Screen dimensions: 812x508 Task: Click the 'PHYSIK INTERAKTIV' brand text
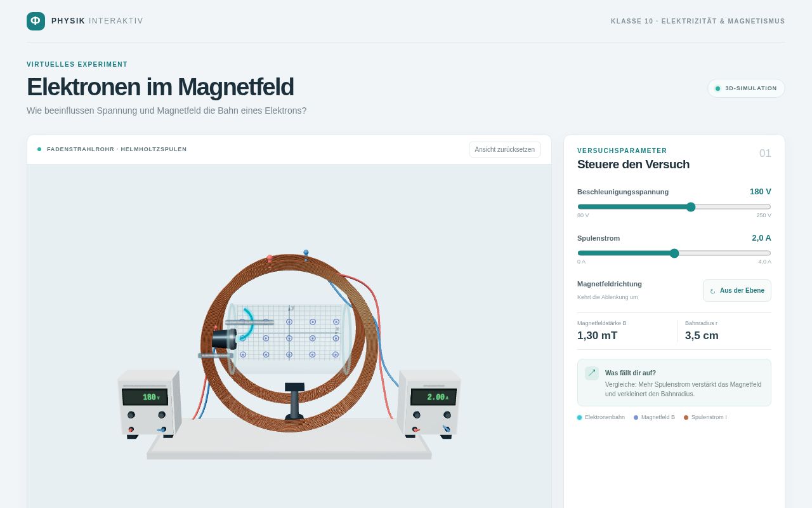97,21
